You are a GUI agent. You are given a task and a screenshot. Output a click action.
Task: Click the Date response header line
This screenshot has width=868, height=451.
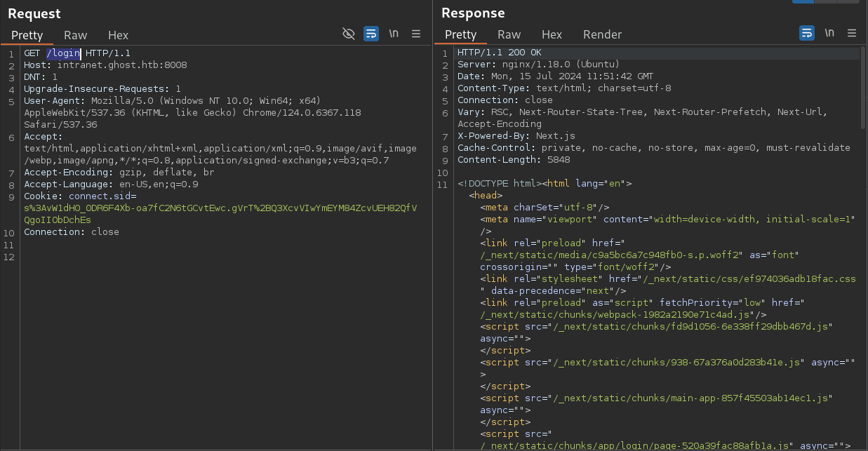pyautogui.click(x=556, y=76)
